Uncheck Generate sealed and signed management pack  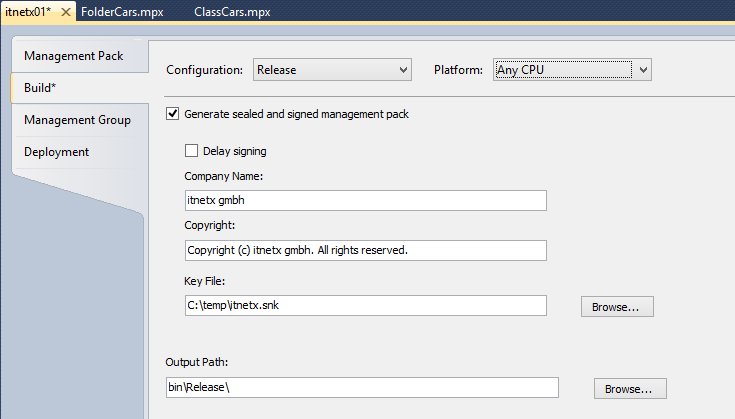tap(172, 114)
